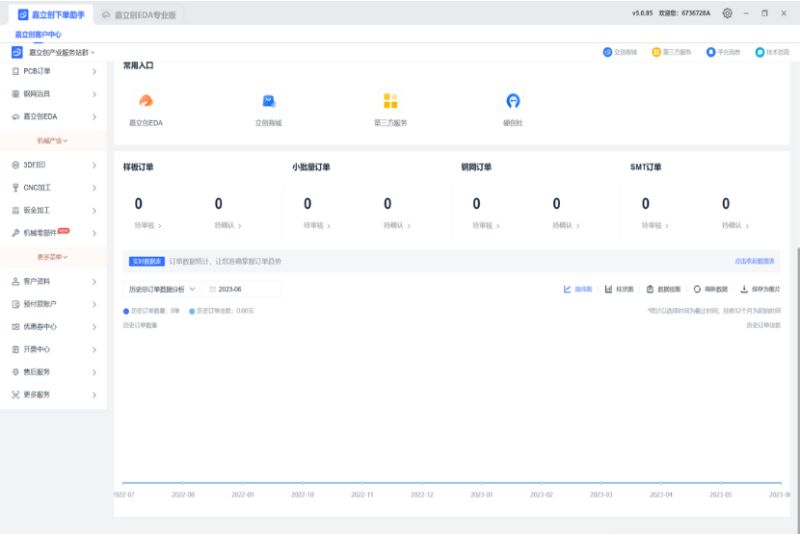The width and height of the screenshot is (800, 534).
Task: Click the refresh data icon
Action: point(697,289)
